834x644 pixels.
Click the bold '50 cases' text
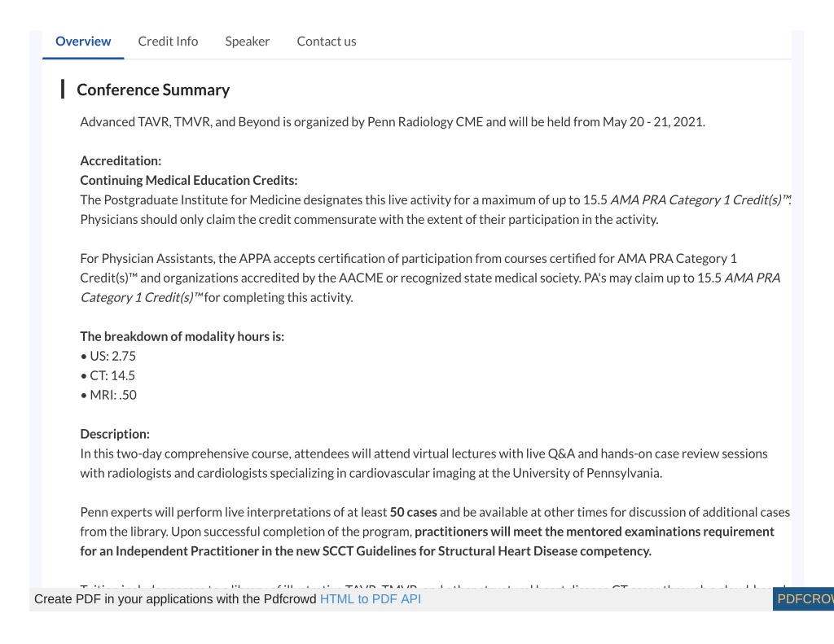pos(413,512)
